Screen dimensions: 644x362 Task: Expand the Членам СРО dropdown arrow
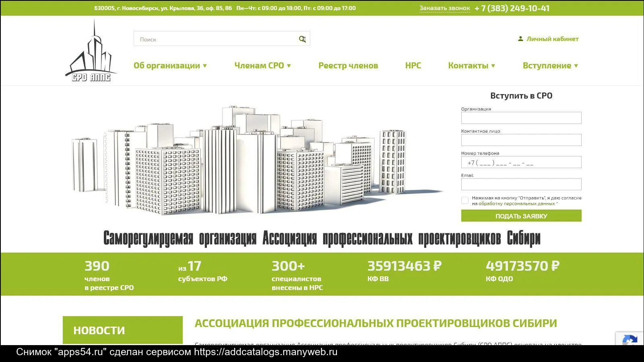click(289, 66)
